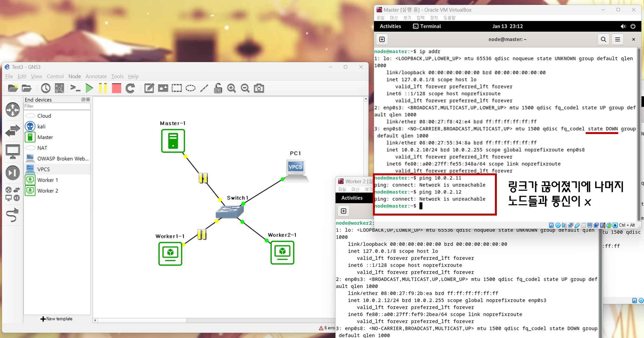Open the GNS3 File menu
Image resolution: width=644 pixels, height=338 pixels.
click(9, 76)
